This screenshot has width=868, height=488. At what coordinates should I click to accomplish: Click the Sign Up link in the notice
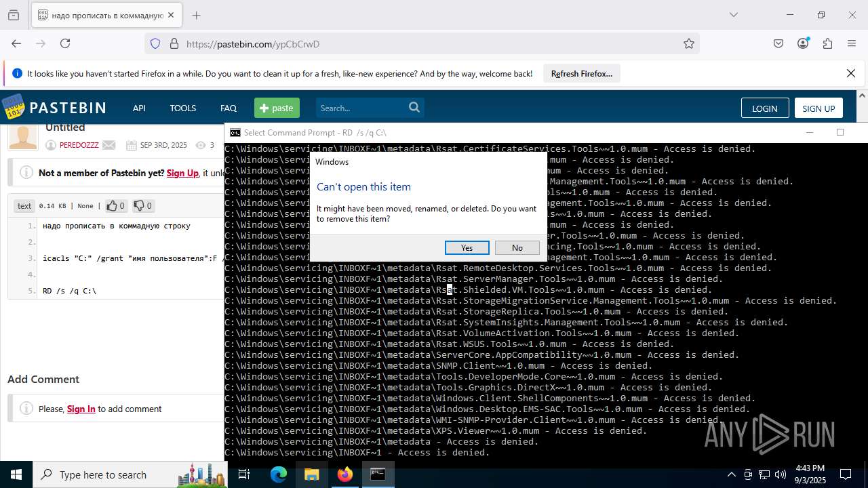click(x=182, y=173)
